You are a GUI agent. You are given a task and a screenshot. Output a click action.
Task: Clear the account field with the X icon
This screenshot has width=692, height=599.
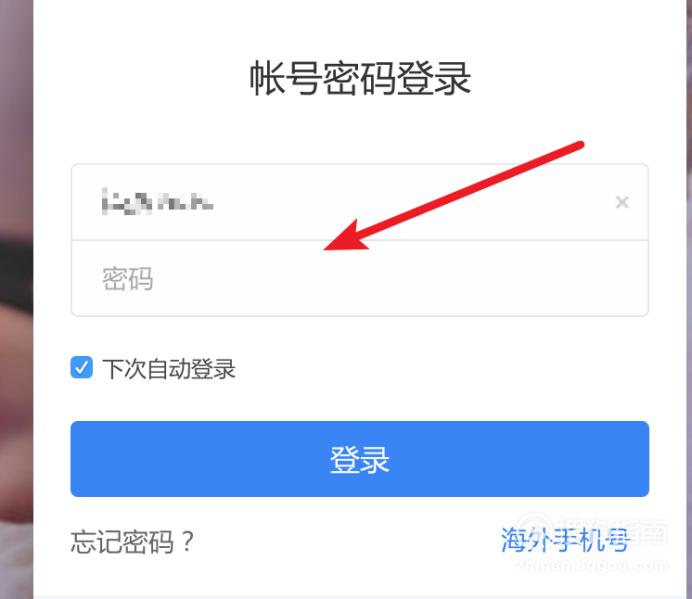tap(622, 202)
